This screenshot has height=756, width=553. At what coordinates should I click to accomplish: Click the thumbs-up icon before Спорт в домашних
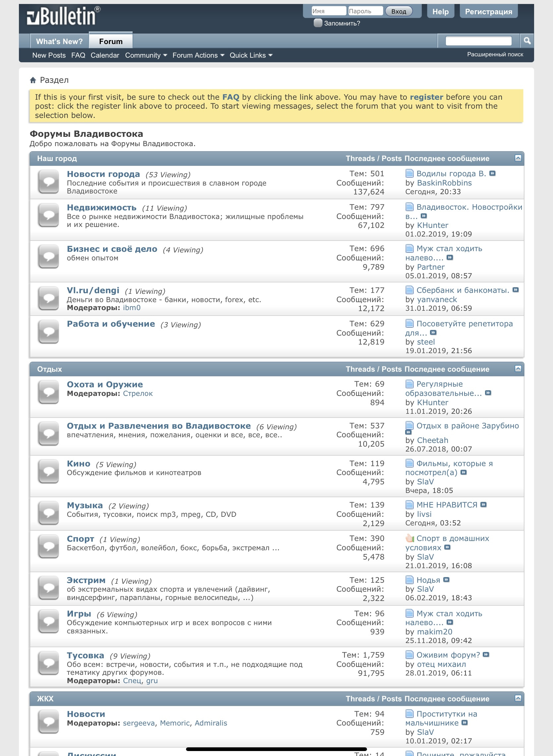pyautogui.click(x=409, y=538)
